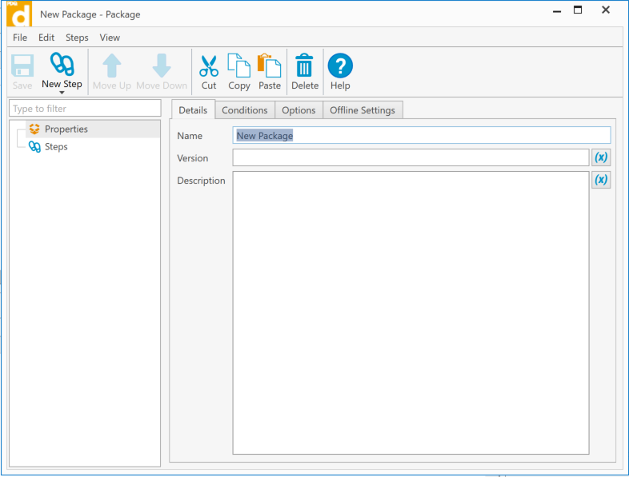630x478 pixels.
Task: Delete using the trash can icon
Action: 305,65
